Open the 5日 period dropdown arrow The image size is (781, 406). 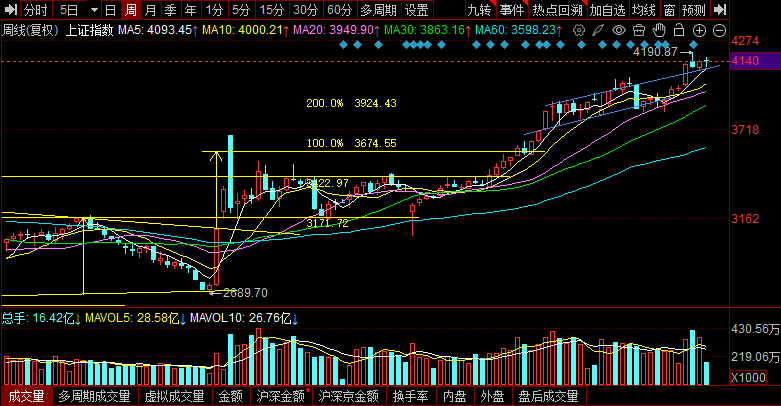click(x=95, y=10)
